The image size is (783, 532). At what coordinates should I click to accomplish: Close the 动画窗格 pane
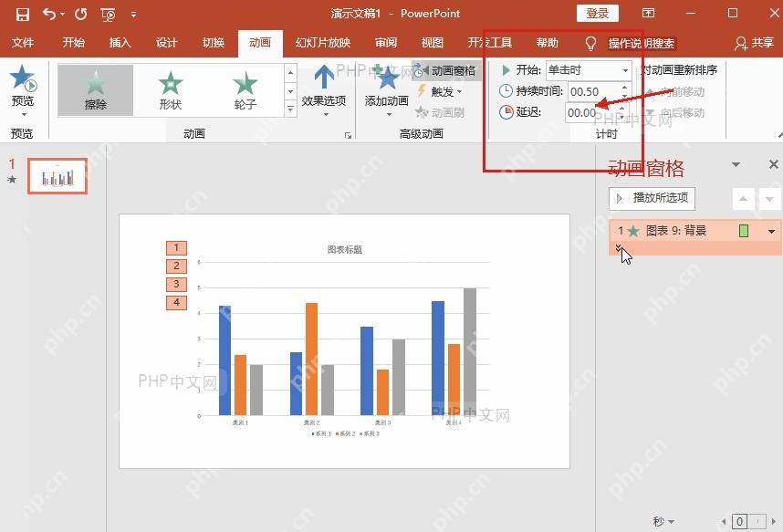(x=773, y=164)
